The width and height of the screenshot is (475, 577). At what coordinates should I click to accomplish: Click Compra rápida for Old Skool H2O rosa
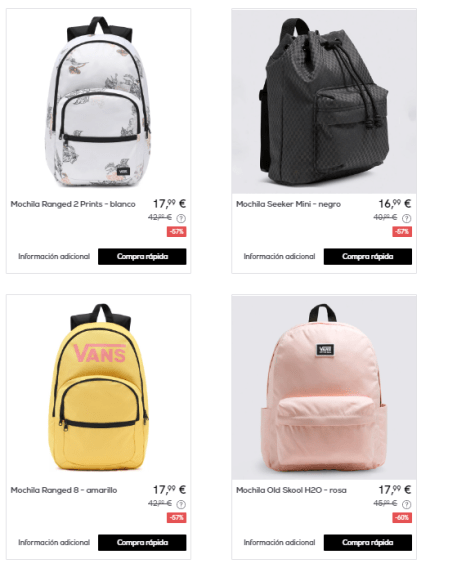coord(368,542)
